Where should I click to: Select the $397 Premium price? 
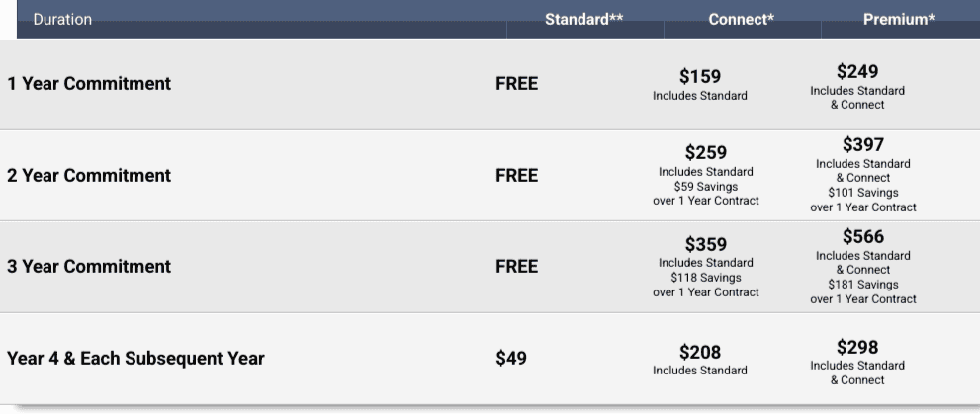click(x=862, y=146)
